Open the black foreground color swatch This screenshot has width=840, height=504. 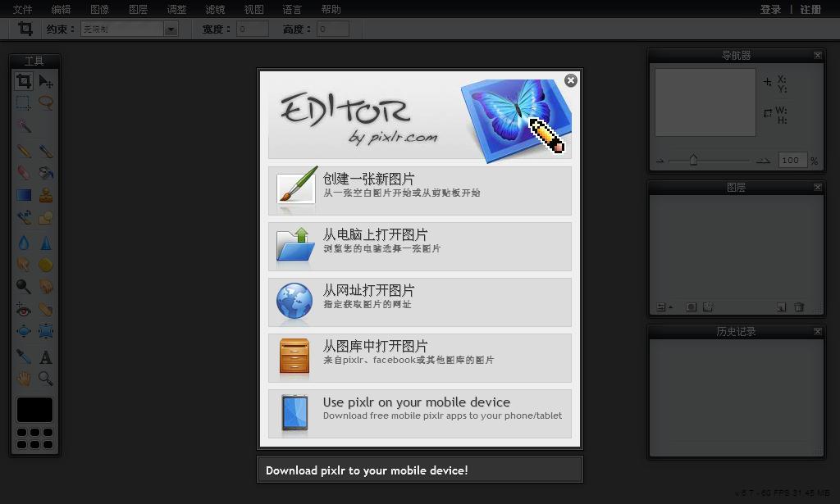click(34, 410)
